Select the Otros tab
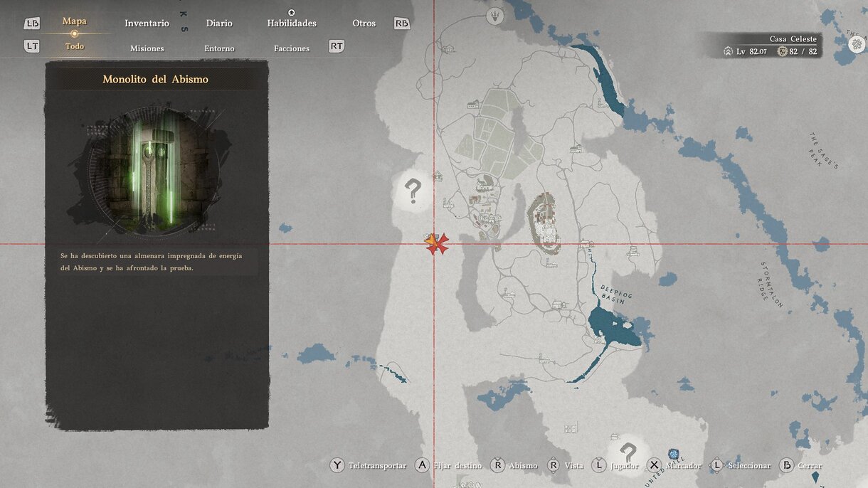This screenshot has width=868, height=488. pyautogui.click(x=364, y=23)
